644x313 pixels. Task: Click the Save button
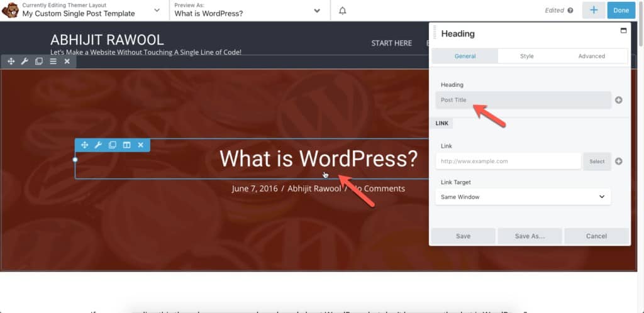[464, 236]
